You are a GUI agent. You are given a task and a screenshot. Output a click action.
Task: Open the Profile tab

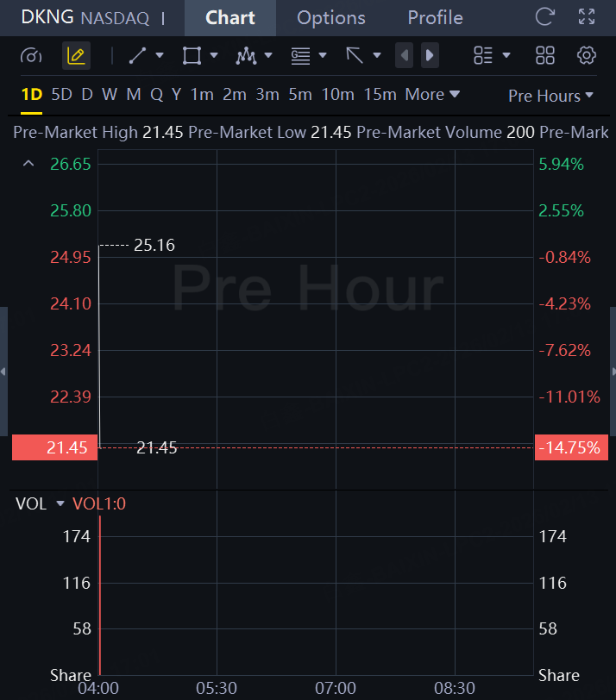pos(435,18)
